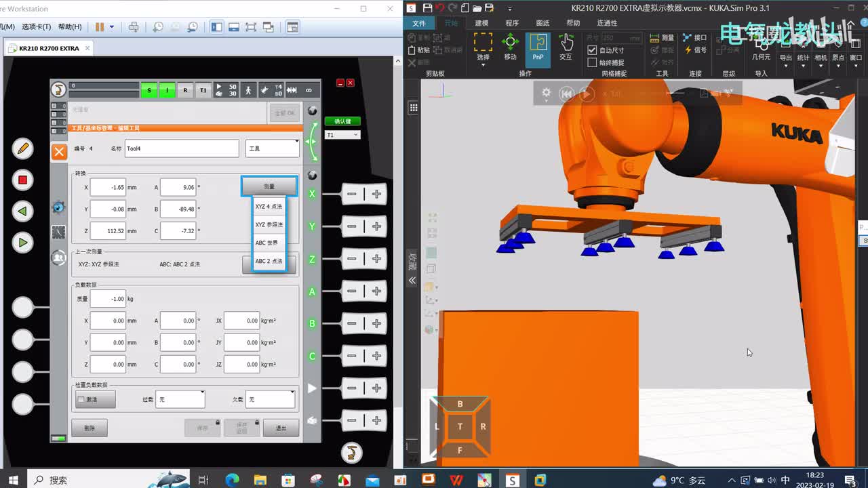The width and height of the screenshot is (868, 488).
Task: Click the T face of the view cube
Action: pyautogui.click(x=460, y=426)
